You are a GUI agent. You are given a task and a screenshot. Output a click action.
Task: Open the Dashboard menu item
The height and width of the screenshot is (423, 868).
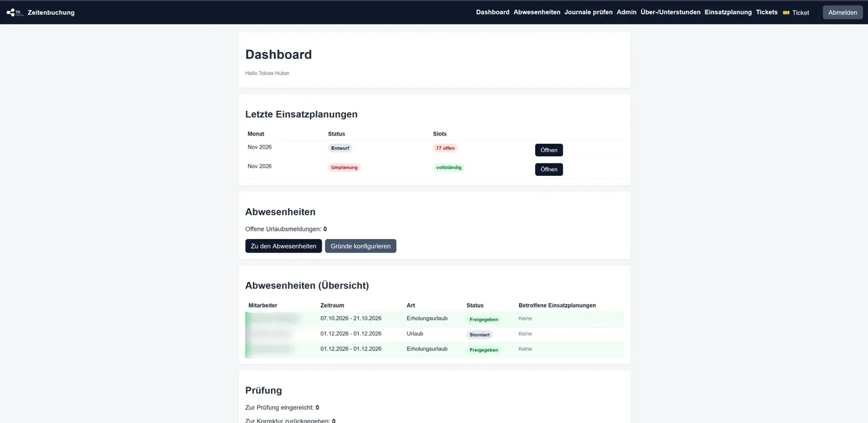[x=493, y=12]
